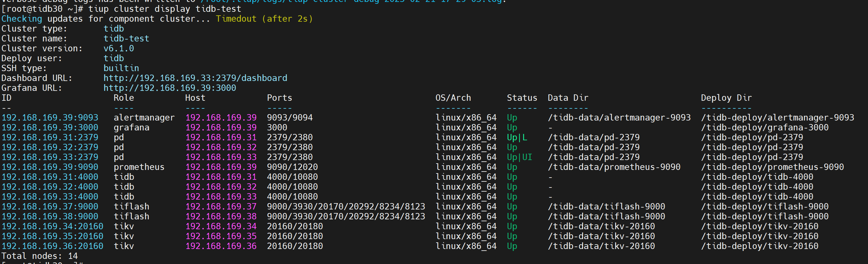Open the Dashboard URL link
The width and height of the screenshot is (868, 264).
tap(195, 78)
